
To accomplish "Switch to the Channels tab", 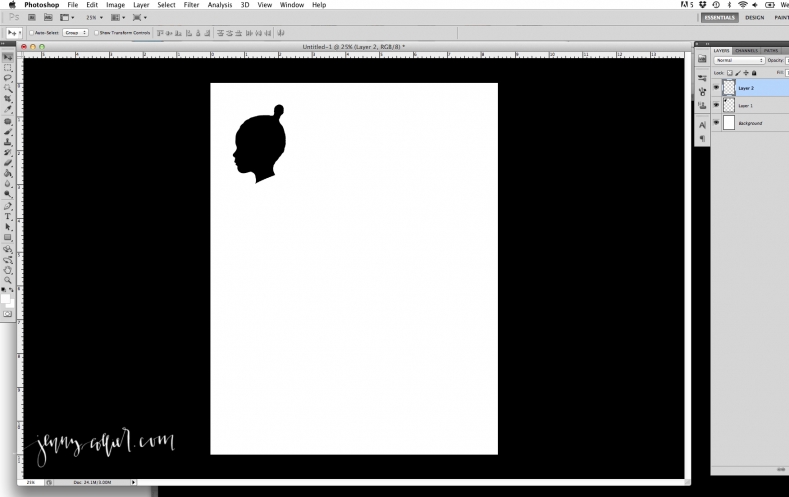I will pyautogui.click(x=746, y=50).
